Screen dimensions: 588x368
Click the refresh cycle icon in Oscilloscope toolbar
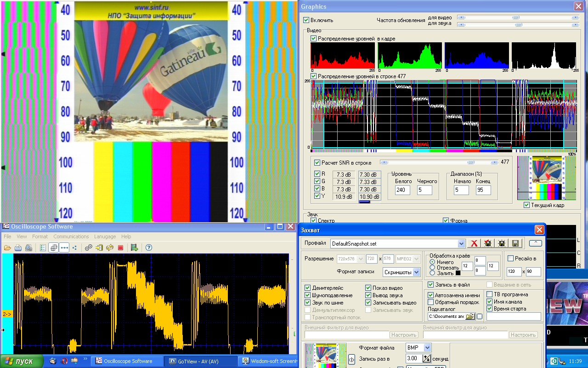110,247
